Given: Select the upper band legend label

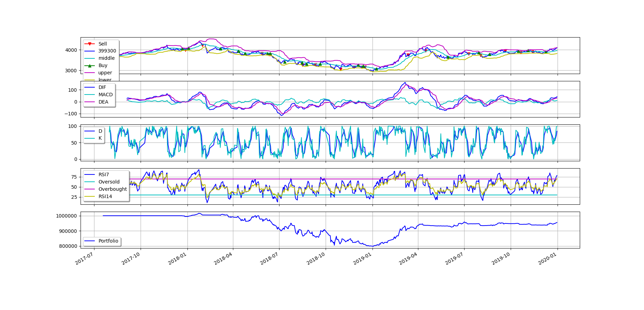Looking at the screenshot, I should coord(105,73).
